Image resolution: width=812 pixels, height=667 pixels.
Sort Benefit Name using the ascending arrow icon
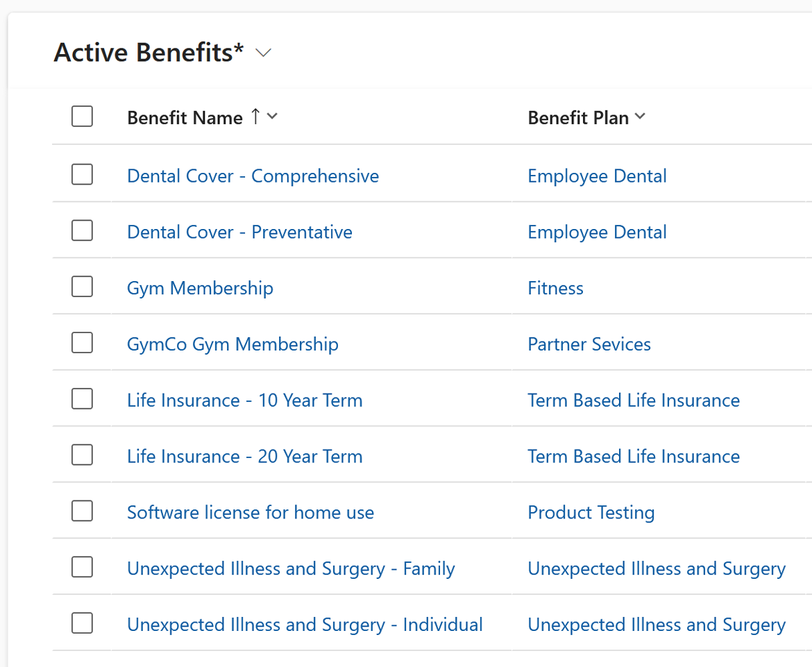click(x=255, y=116)
